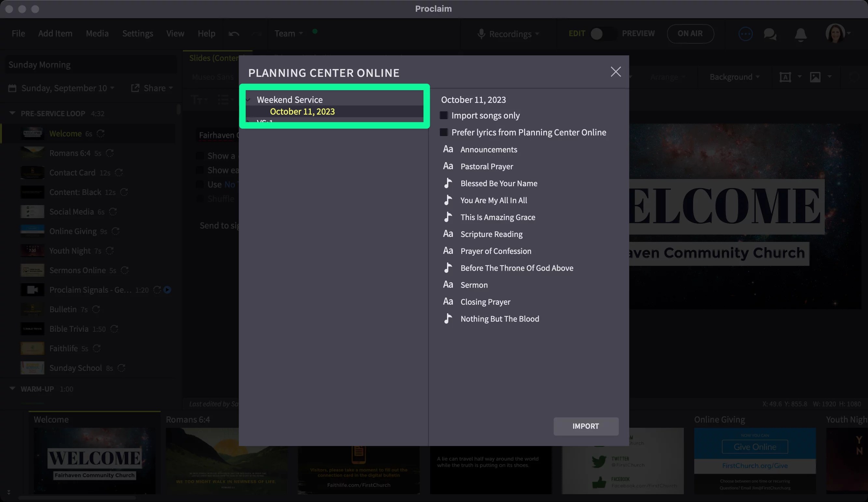
Task: Click the music note beside Nothing But The Blood
Action: tap(448, 319)
